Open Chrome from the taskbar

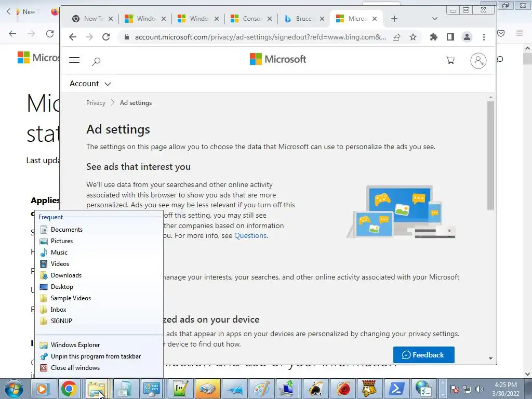[69, 389]
